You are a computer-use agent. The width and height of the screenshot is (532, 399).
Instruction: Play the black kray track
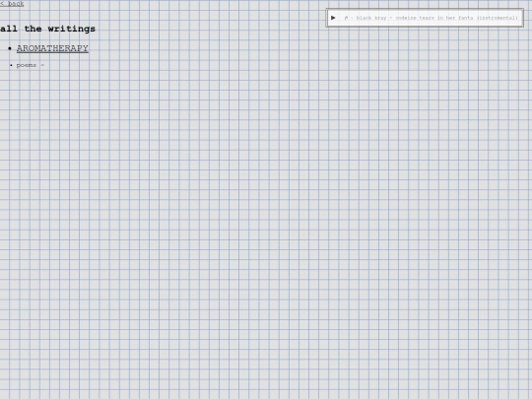333,18
